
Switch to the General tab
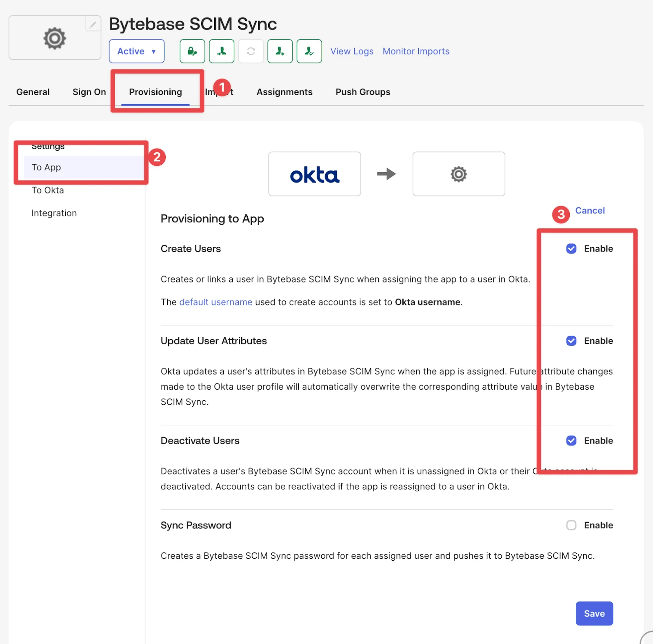33,92
